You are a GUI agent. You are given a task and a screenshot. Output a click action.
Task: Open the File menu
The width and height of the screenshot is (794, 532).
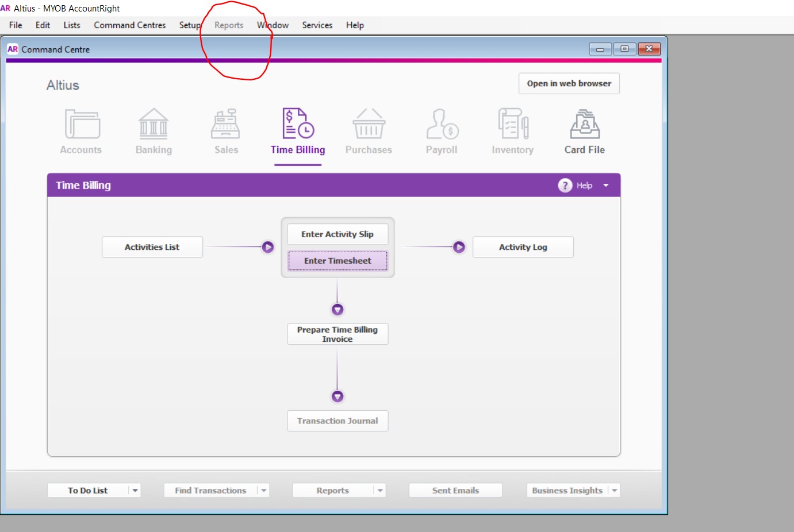tap(16, 25)
